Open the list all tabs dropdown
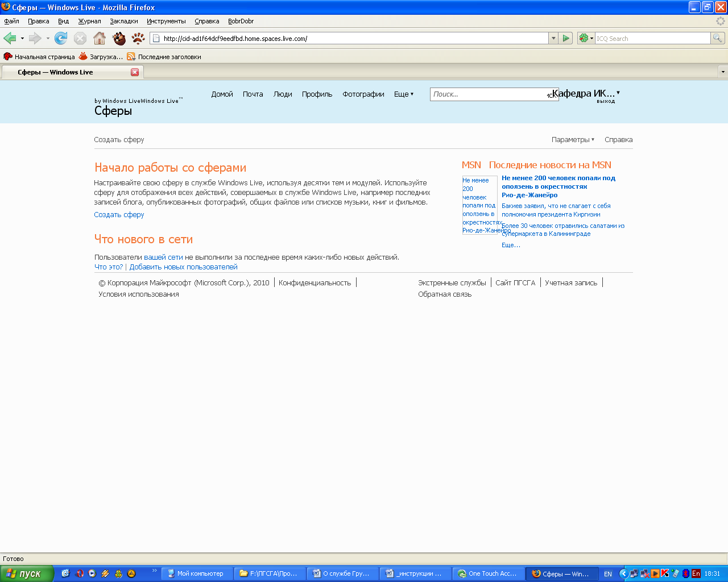This screenshot has height=582, width=728. coord(723,72)
